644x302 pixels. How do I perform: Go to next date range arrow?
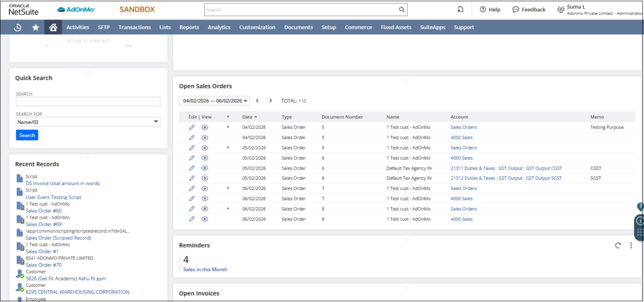point(270,101)
